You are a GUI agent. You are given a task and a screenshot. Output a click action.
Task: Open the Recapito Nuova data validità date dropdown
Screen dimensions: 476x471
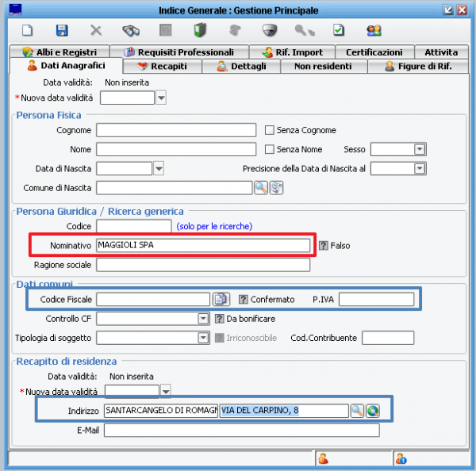(166, 392)
